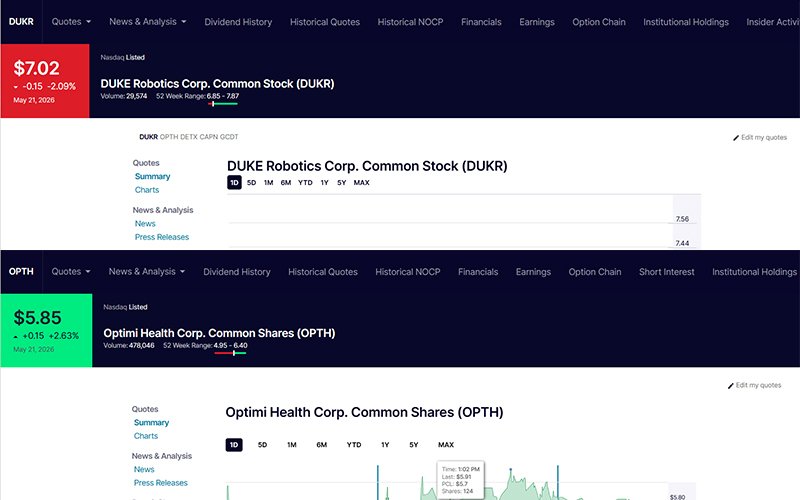
Task: Click DUKR chart axis value 7.56
Action: coord(682,219)
